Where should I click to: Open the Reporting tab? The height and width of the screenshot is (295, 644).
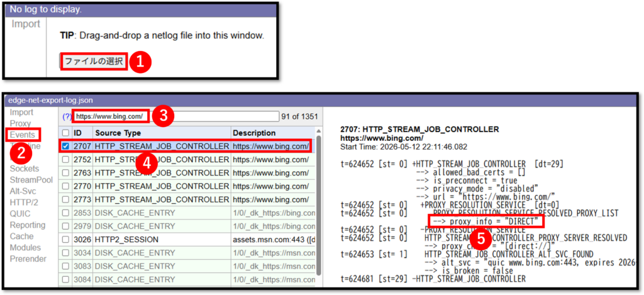pos(28,225)
